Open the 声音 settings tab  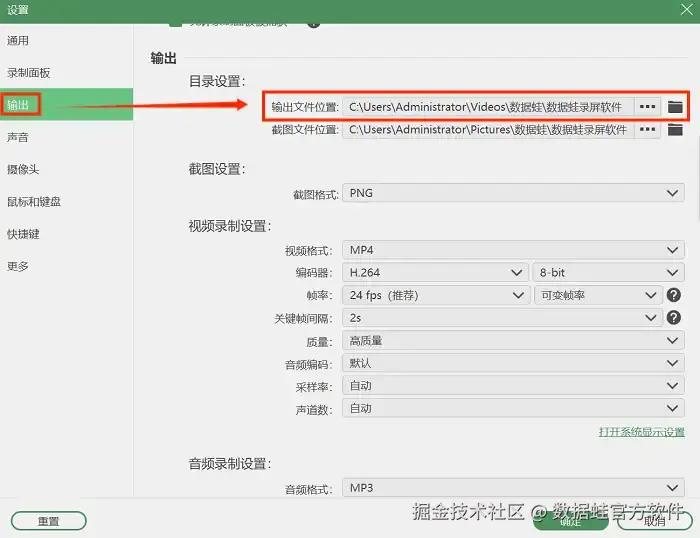[x=67, y=137]
